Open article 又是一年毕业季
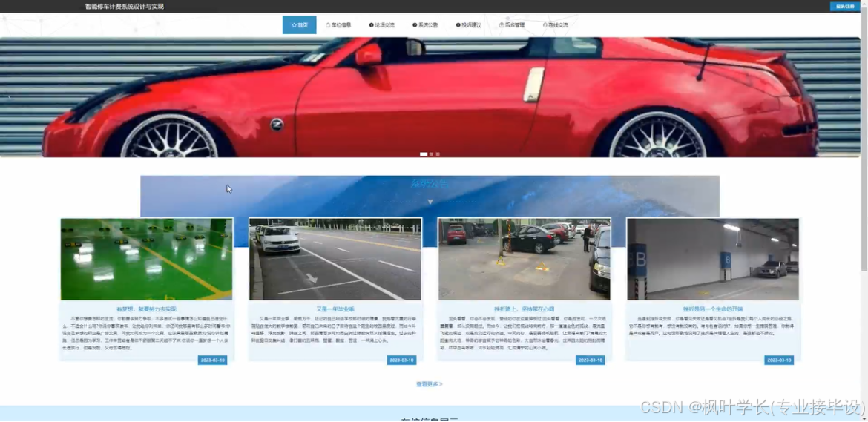Viewport: 868px width, 422px height. [335, 309]
